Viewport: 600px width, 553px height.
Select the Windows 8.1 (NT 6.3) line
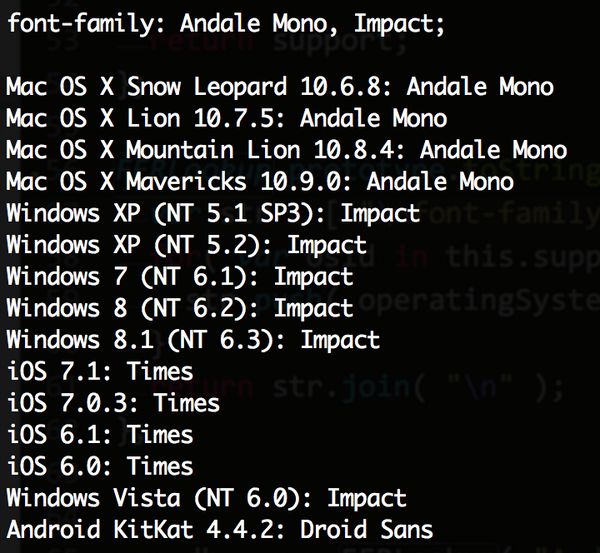[193, 339]
